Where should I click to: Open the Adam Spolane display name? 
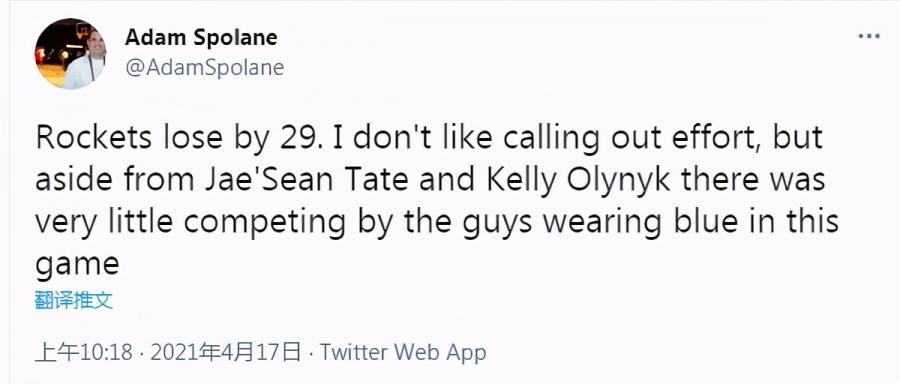(201, 38)
